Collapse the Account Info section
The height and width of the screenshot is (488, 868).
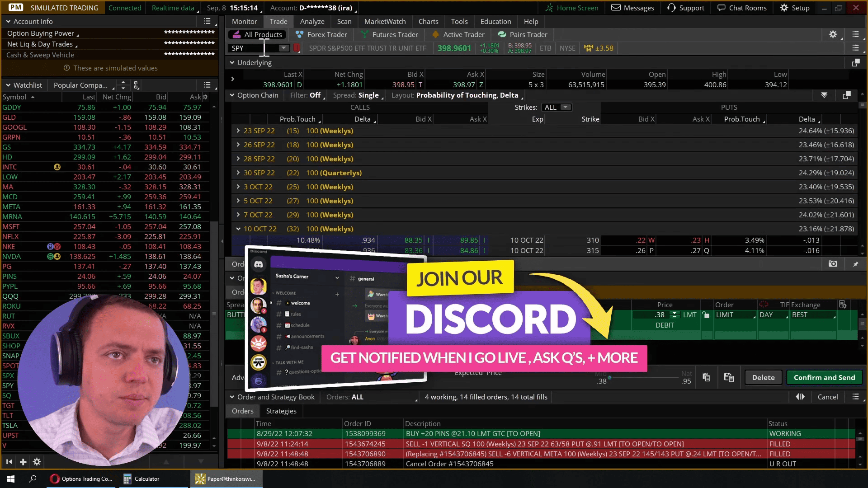[x=8, y=21]
